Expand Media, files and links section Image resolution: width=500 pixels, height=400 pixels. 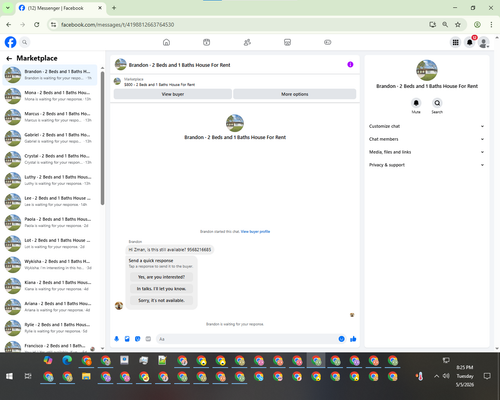(x=426, y=152)
